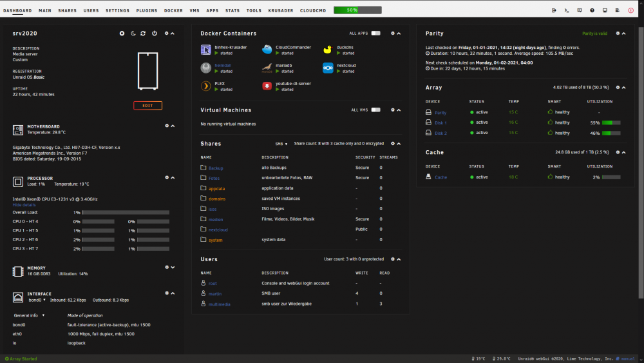Click the Motherboard chip icon

click(17, 130)
